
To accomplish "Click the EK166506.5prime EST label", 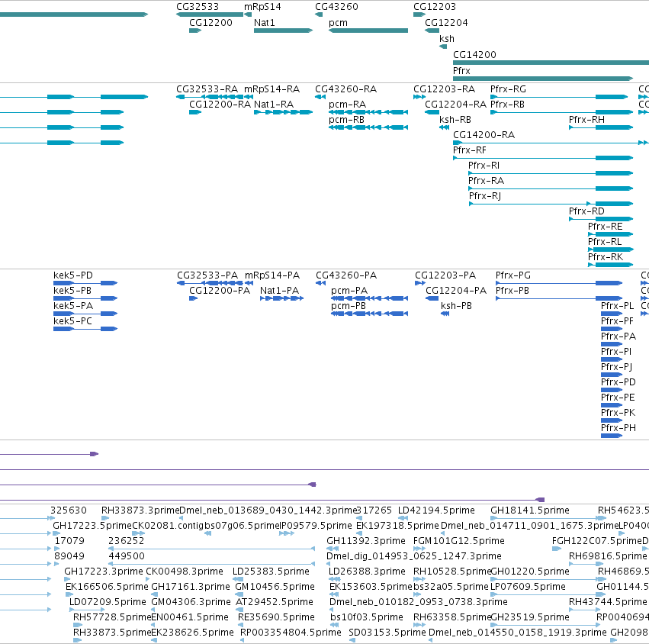I will coord(107,587).
